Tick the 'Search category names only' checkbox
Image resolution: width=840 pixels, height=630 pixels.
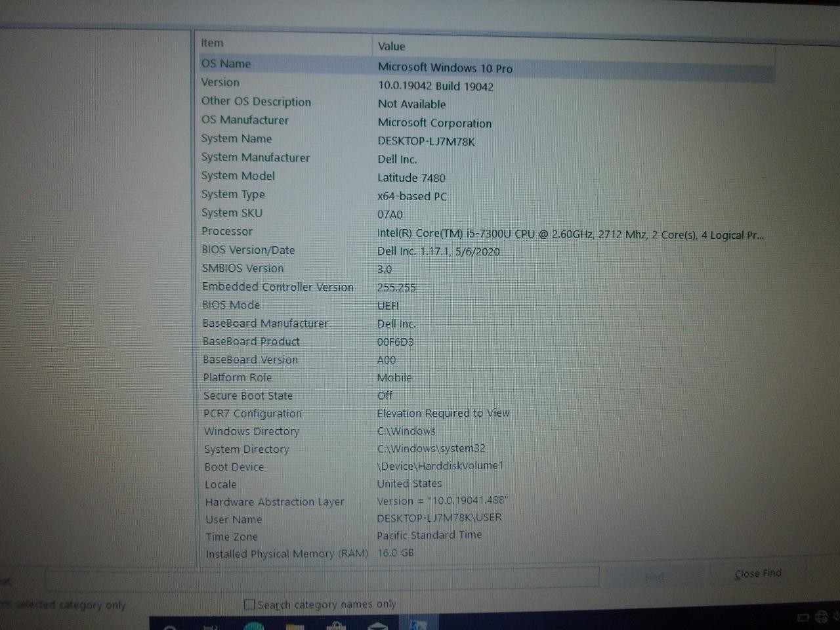[249, 604]
